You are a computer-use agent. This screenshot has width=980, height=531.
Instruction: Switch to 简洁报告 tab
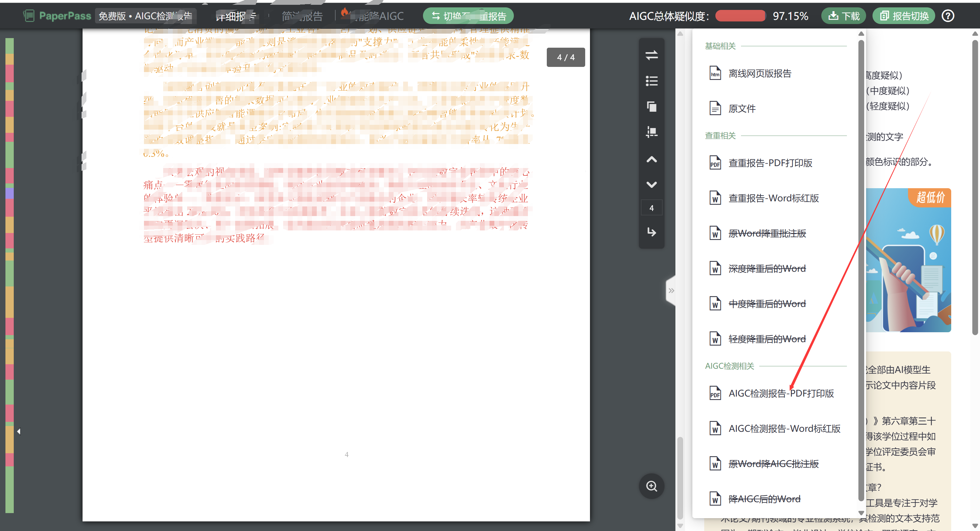pyautogui.click(x=302, y=16)
